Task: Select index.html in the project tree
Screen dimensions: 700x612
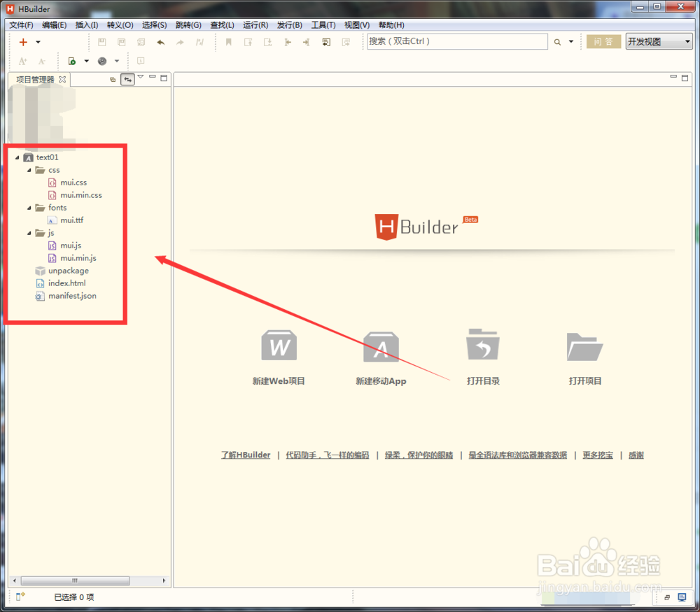Action: (x=67, y=283)
